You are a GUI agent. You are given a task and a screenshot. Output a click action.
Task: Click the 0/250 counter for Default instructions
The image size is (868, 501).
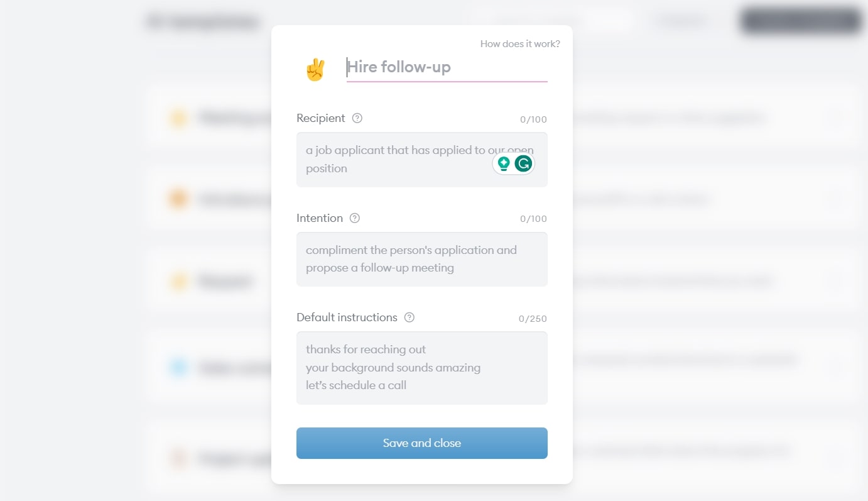[x=533, y=319]
